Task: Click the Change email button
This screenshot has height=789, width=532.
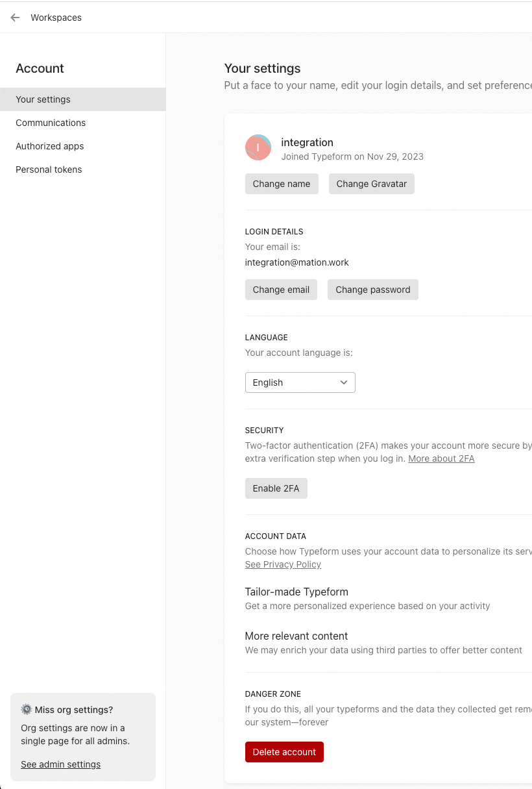Action: [x=281, y=290]
